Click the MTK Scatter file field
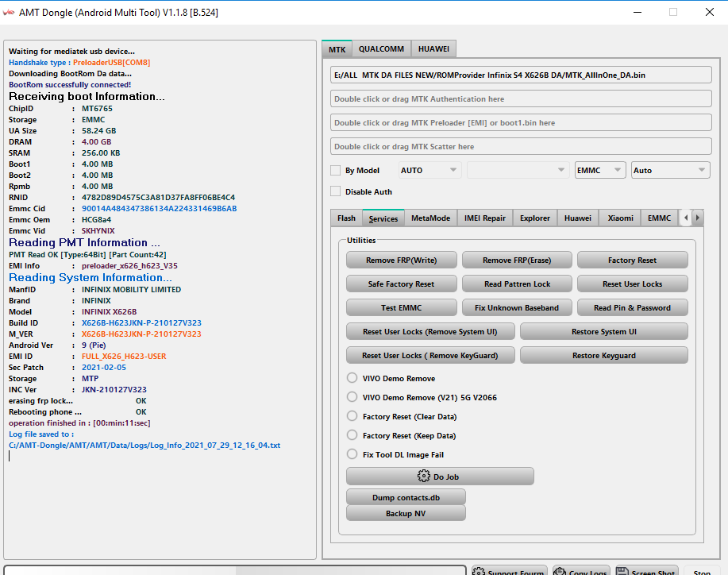 tap(521, 146)
